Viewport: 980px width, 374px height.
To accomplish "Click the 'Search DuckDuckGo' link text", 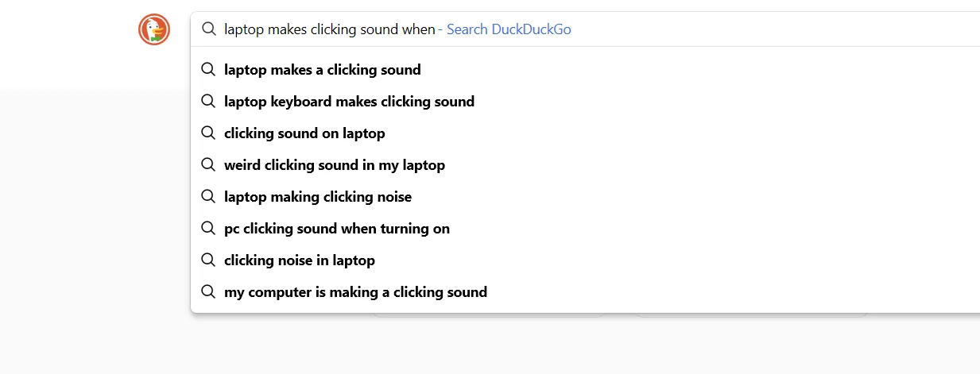I will (509, 29).
